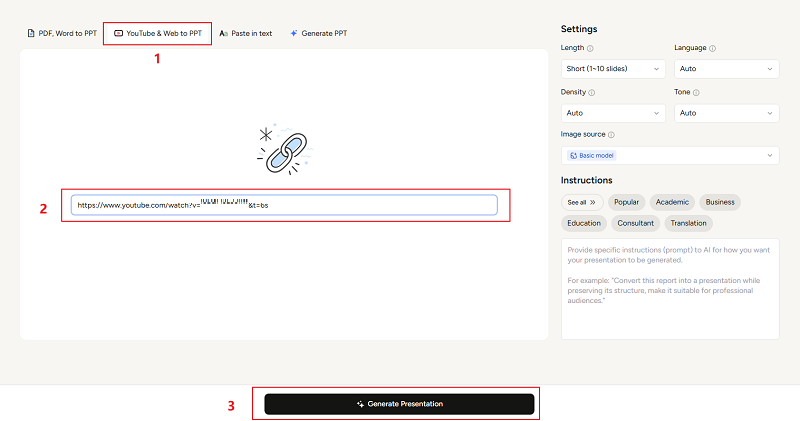This screenshot has width=800, height=421.
Task: Pick the Consultant instruction chip
Action: click(x=635, y=224)
